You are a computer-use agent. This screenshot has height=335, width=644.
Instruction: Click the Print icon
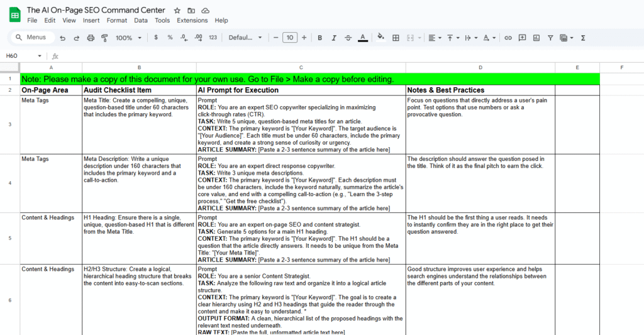[91, 38]
